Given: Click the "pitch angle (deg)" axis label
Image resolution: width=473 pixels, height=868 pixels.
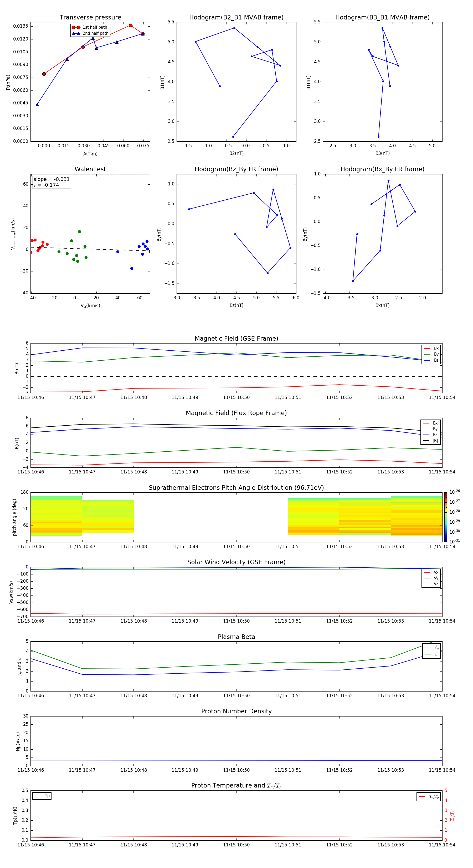Looking at the screenshot, I should click(14, 517).
